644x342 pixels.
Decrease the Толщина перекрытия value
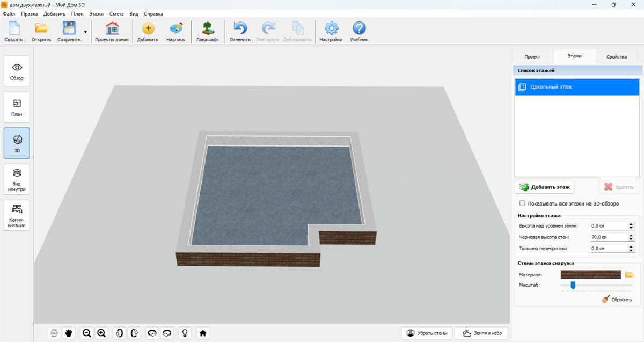tap(630, 251)
